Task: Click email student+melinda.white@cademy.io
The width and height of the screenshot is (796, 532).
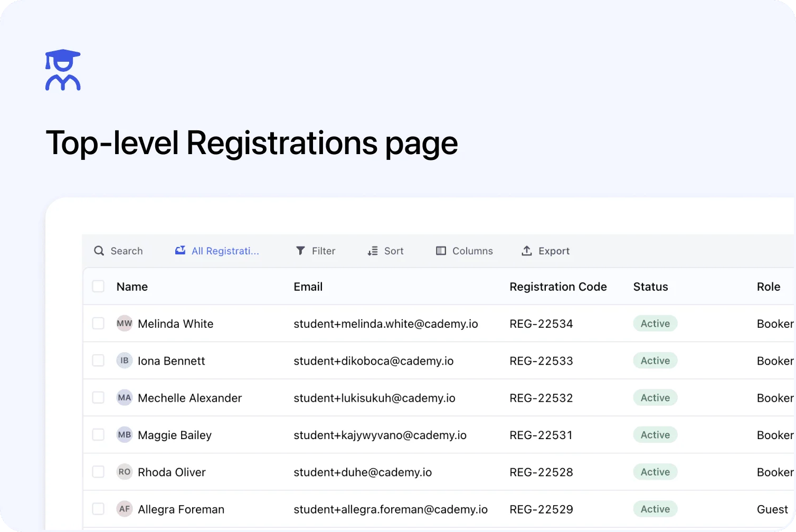Action: [x=386, y=324]
